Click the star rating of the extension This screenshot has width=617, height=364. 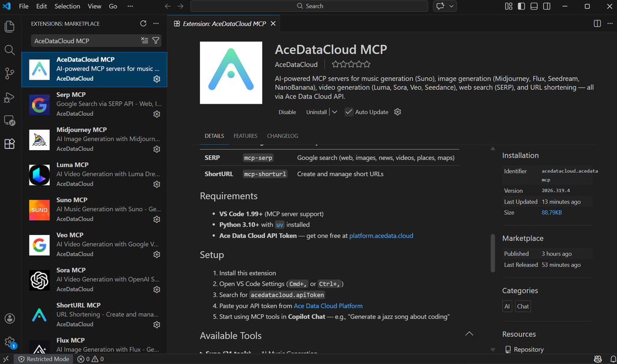coord(351,64)
